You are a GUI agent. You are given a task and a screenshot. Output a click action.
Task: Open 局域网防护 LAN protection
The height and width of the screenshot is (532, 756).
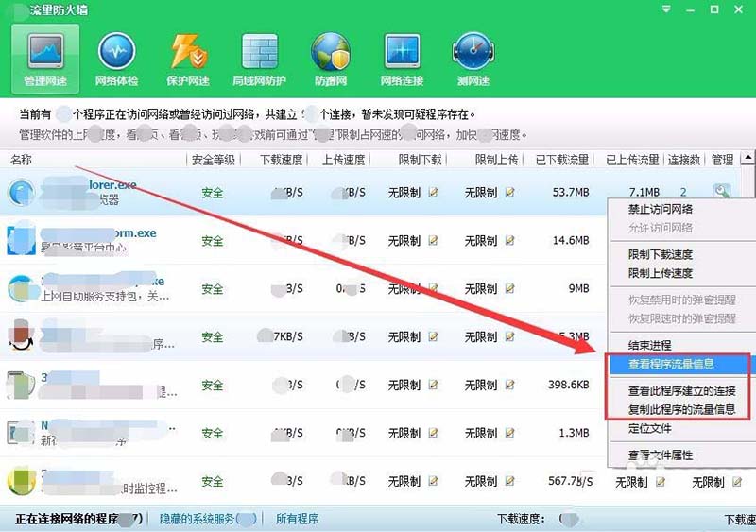pos(258,59)
